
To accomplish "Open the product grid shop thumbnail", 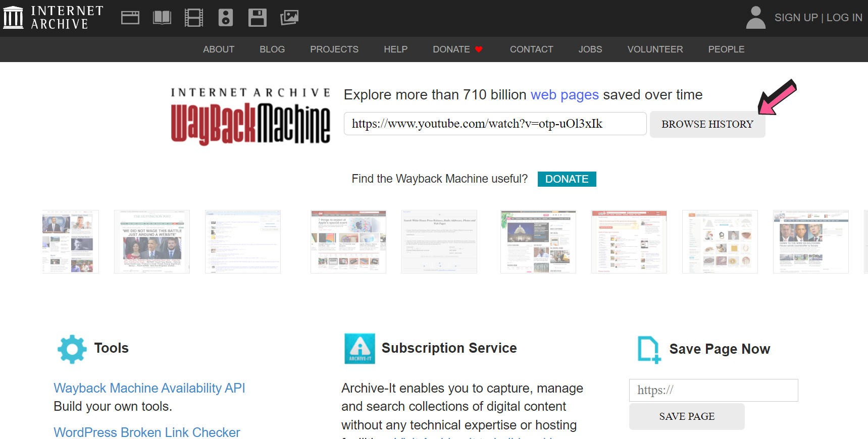I will (720, 242).
